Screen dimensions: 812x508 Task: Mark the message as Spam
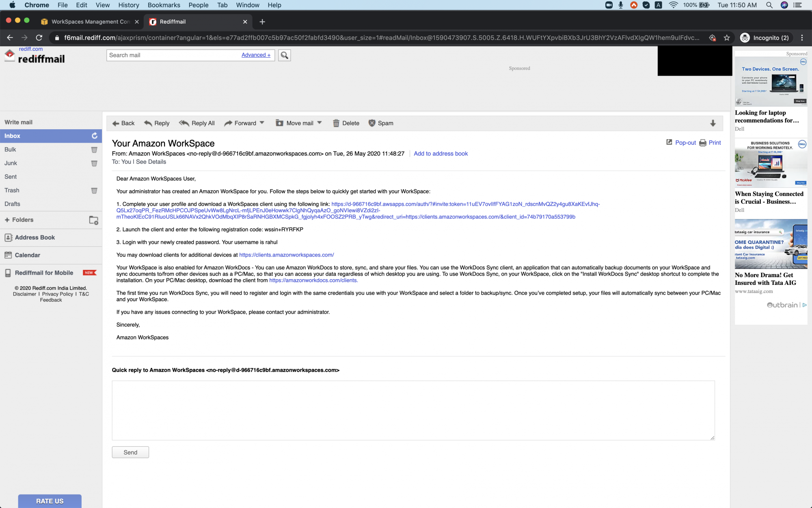coord(372,123)
